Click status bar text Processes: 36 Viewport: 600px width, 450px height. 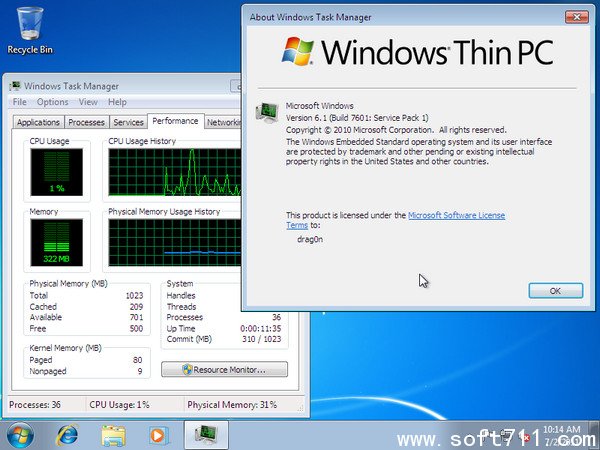tap(35, 404)
